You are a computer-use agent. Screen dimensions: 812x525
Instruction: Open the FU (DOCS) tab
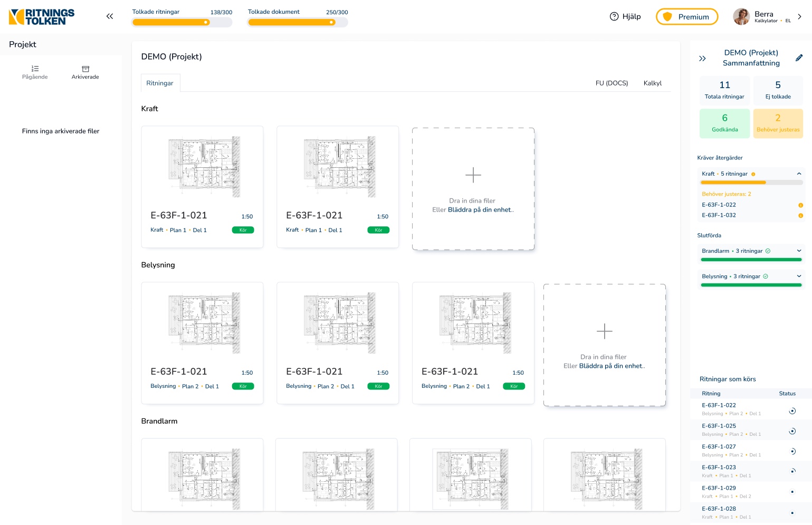612,83
